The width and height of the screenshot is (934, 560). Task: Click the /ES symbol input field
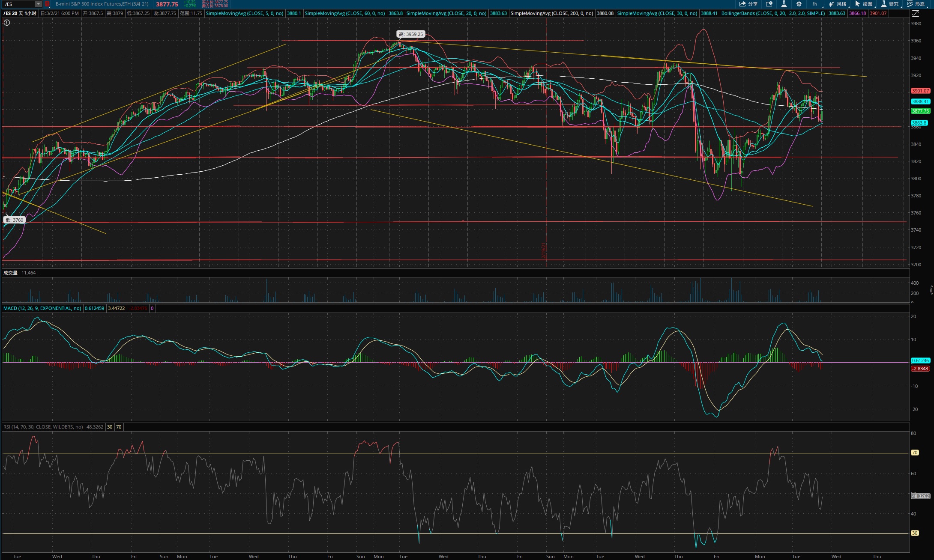pyautogui.click(x=18, y=4)
